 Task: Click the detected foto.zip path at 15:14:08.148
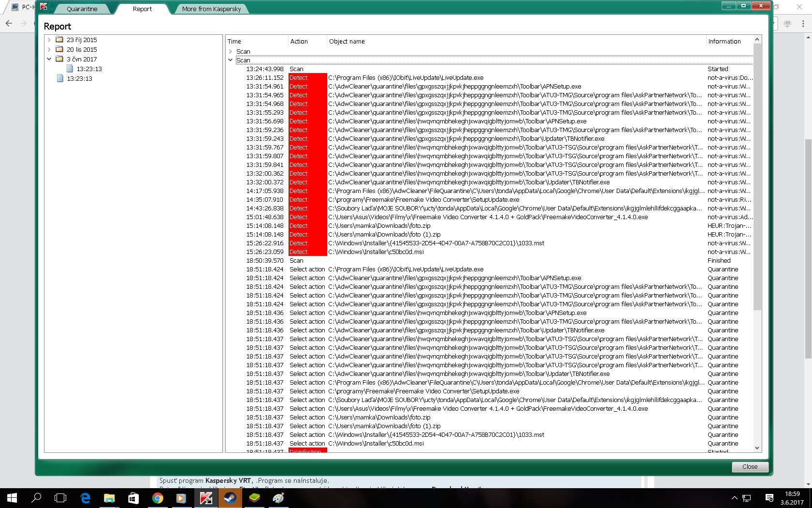click(x=379, y=225)
